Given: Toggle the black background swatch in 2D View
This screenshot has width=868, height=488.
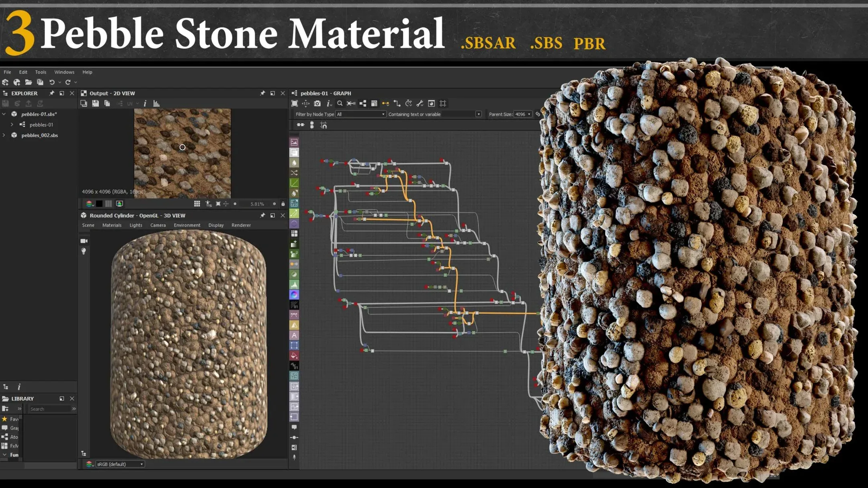Looking at the screenshot, I should click(99, 204).
